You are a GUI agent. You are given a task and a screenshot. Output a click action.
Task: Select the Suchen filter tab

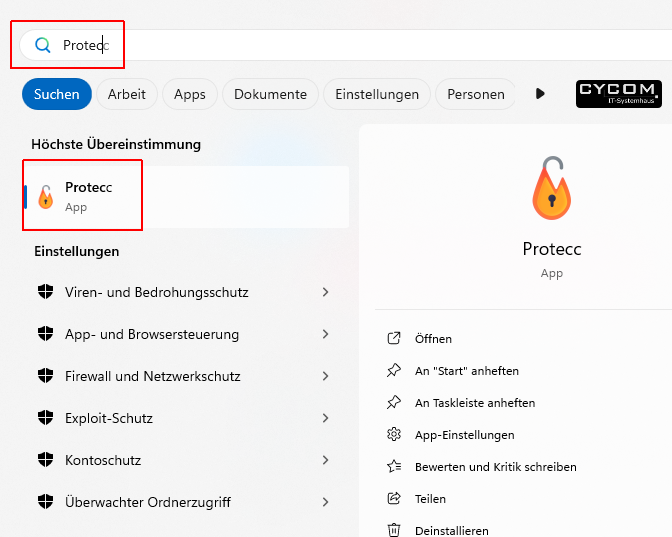click(x=57, y=94)
